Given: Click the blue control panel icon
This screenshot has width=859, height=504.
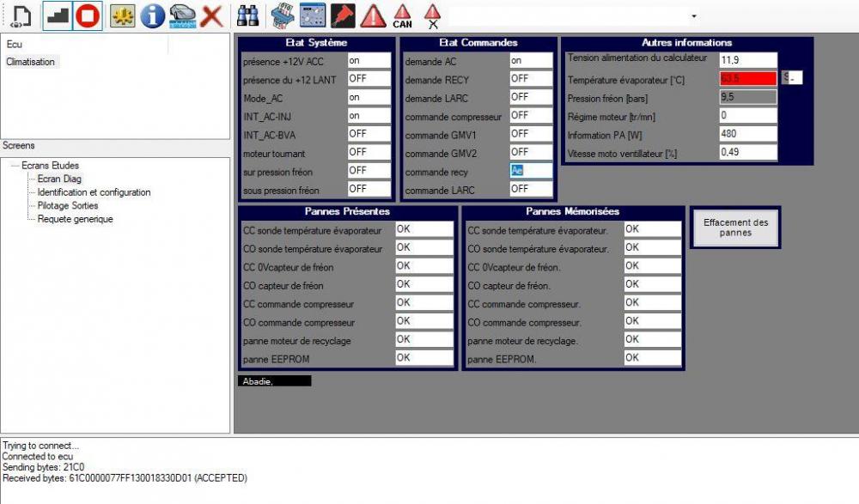Looking at the screenshot, I should 313,16.
